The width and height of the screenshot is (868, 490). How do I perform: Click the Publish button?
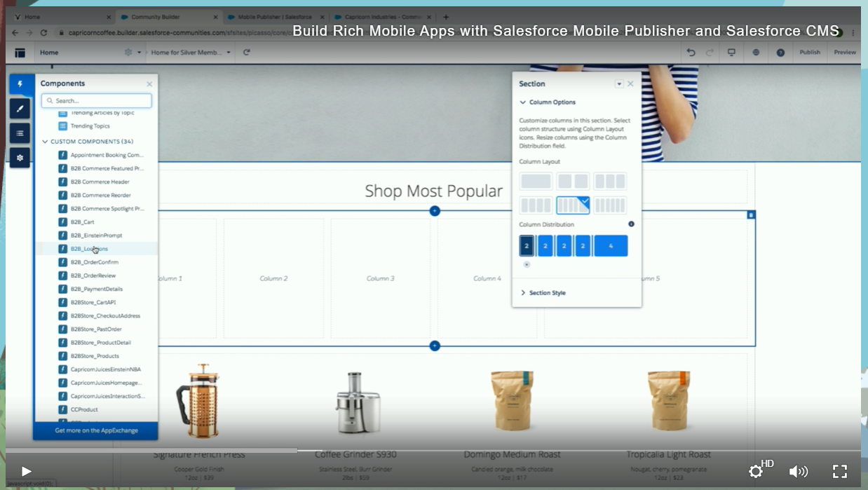[x=810, y=53]
